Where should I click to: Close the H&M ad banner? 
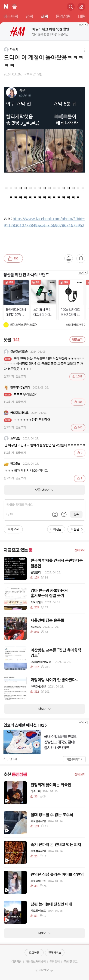[x=86, y=25]
